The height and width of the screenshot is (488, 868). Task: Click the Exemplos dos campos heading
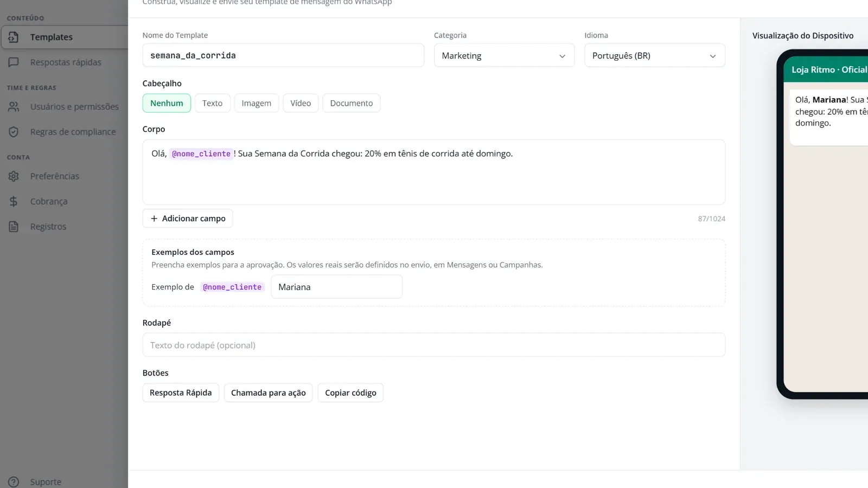click(x=193, y=252)
